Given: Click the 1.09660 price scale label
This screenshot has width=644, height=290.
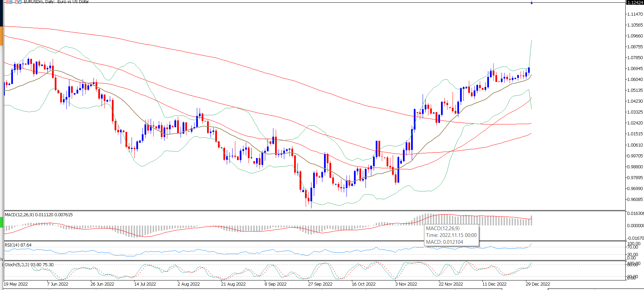Looking at the screenshot, I should pos(635,36).
